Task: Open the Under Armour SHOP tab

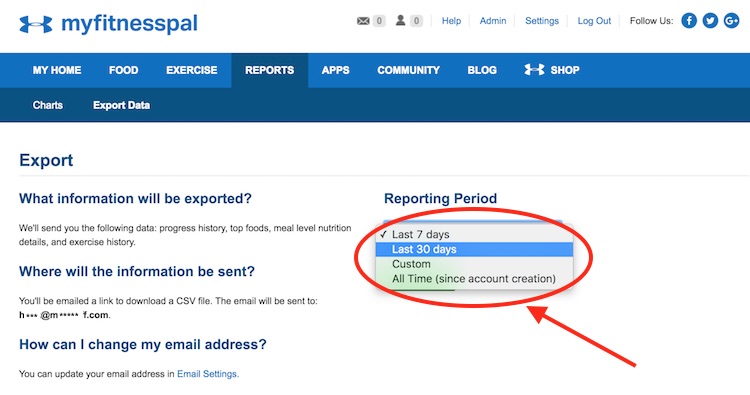Action: [x=552, y=70]
